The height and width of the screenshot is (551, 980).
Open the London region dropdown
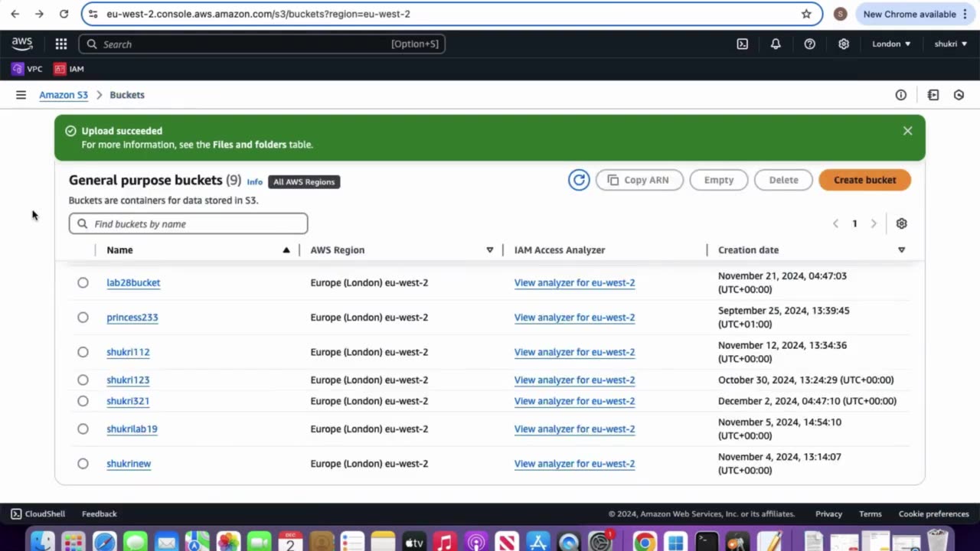891,44
